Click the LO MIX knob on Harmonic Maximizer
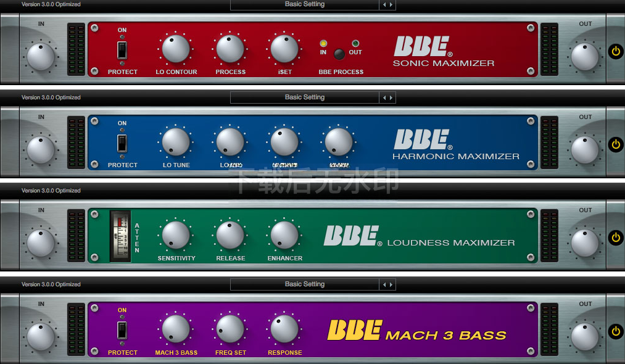This screenshot has height=364, width=625. click(230, 141)
